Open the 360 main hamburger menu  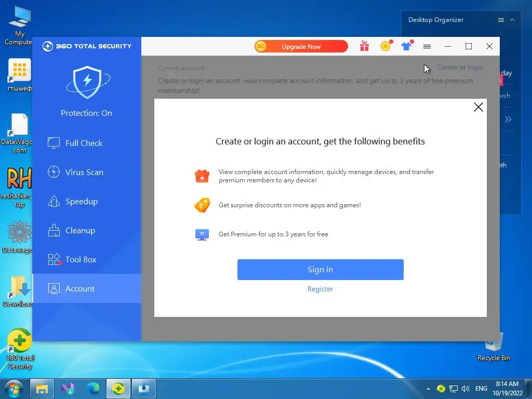(427, 46)
